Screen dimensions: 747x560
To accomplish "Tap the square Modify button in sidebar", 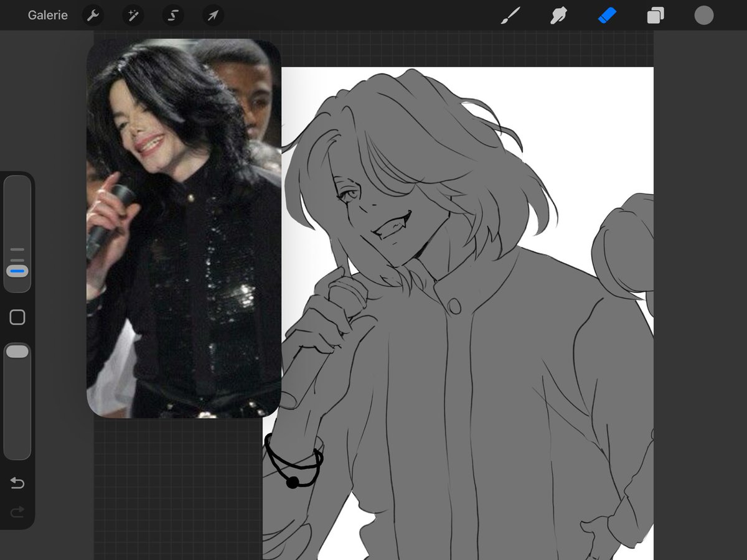I will [x=17, y=317].
